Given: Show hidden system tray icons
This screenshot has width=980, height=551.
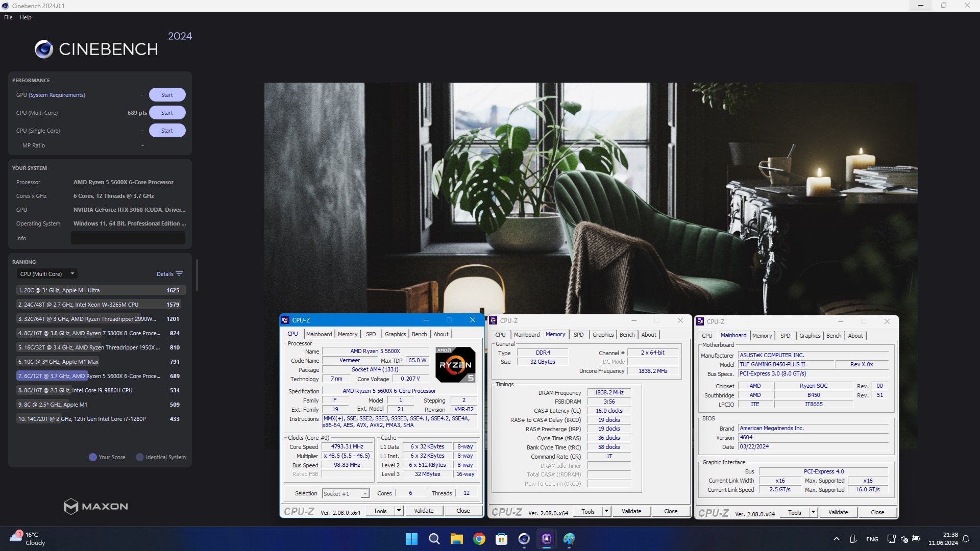Looking at the screenshot, I should [x=836, y=539].
